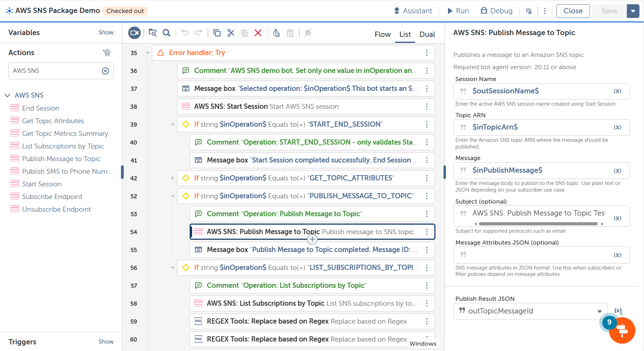The height and width of the screenshot is (351, 644).
Task: Undo the last action
Action: pyautogui.click(x=185, y=33)
